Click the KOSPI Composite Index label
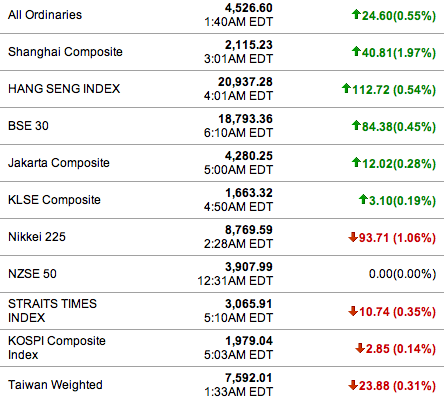 [x=57, y=348]
